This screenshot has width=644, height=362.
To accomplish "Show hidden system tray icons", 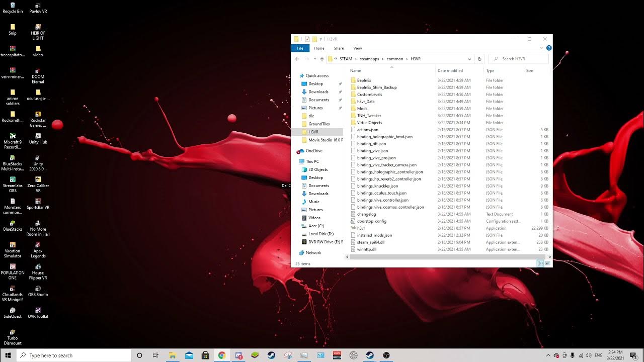I will (x=548, y=355).
